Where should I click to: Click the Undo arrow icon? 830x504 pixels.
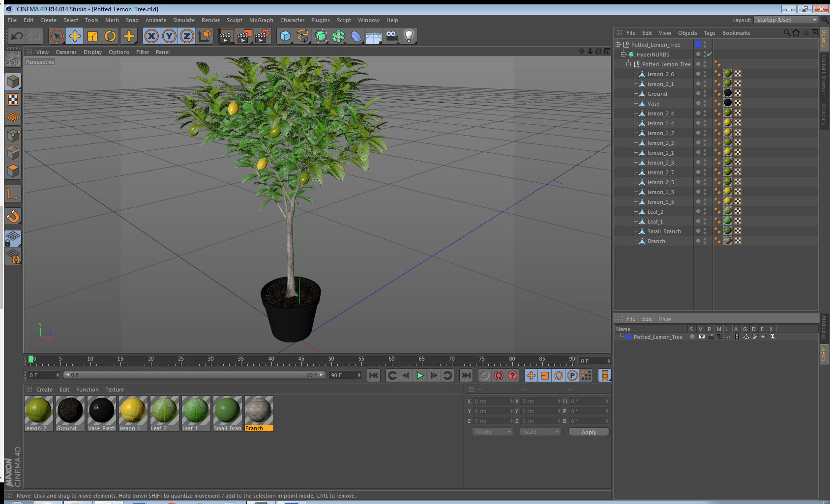coord(17,36)
